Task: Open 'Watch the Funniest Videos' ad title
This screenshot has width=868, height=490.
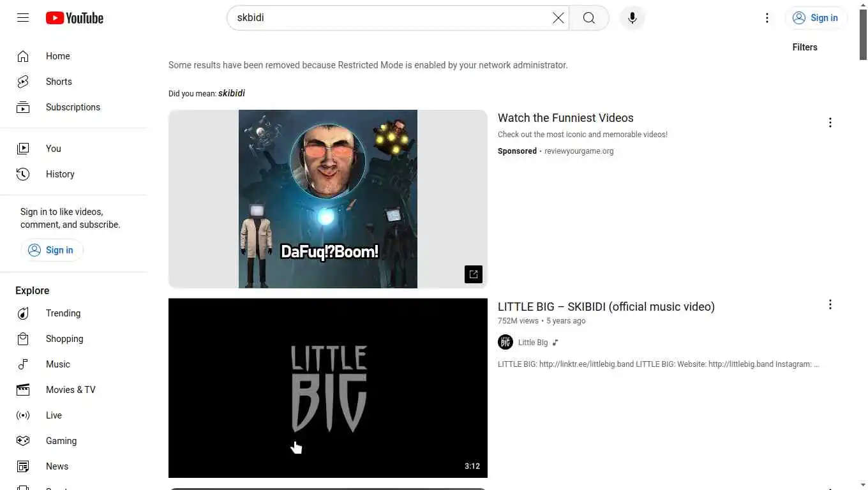Action: point(565,118)
